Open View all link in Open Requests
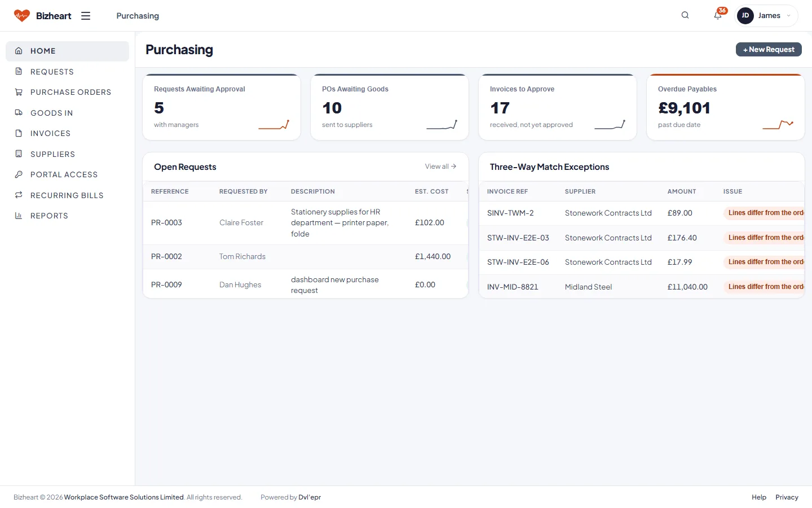The width and height of the screenshot is (812, 508). [x=440, y=167]
